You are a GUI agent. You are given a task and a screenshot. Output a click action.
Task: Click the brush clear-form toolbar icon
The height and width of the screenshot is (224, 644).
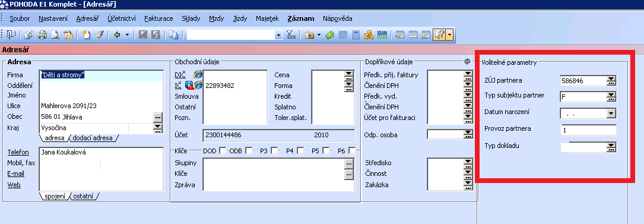(99, 35)
